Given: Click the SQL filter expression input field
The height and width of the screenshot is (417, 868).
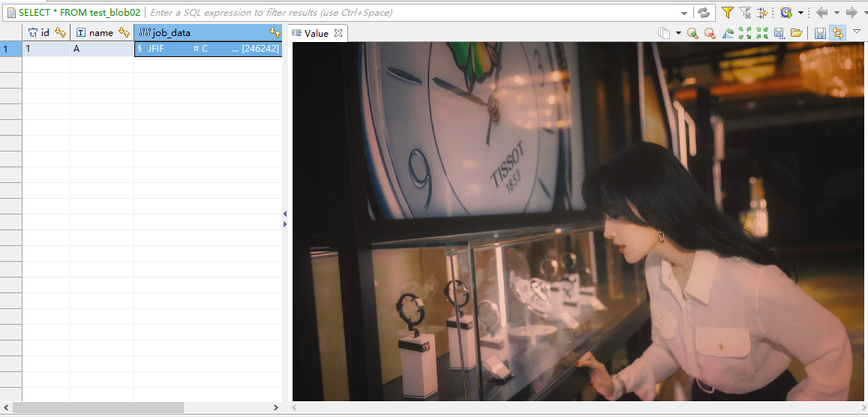Looking at the screenshot, I should 413,13.
